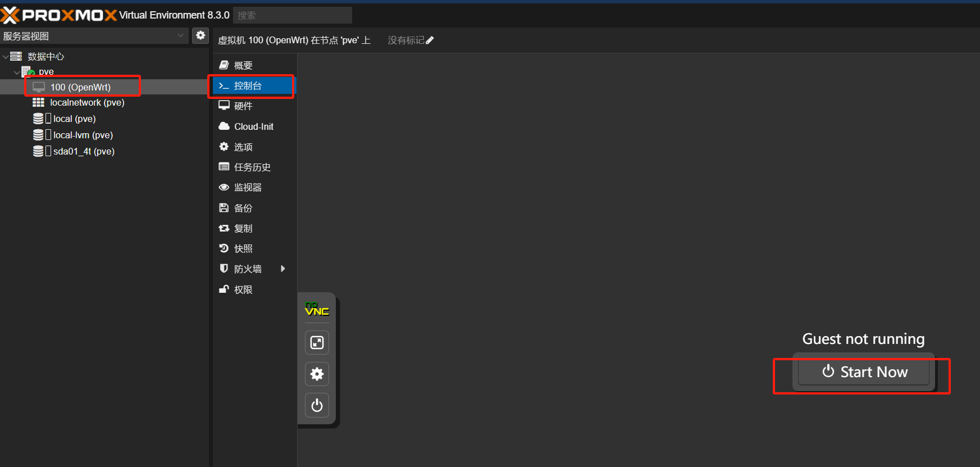Click the Start Now button
The width and height of the screenshot is (980, 467).
(x=864, y=372)
